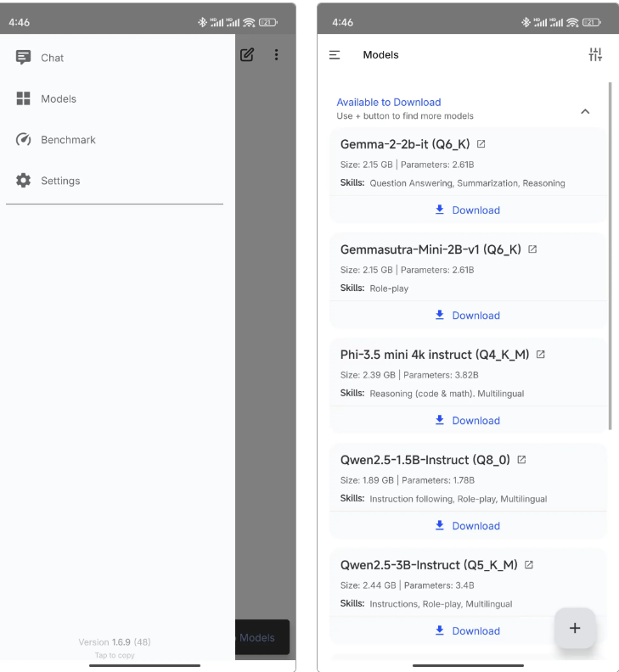Screen dimensions: 619x672
Task: Click Bluetooth status icon on left phone
Action: point(202,22)
